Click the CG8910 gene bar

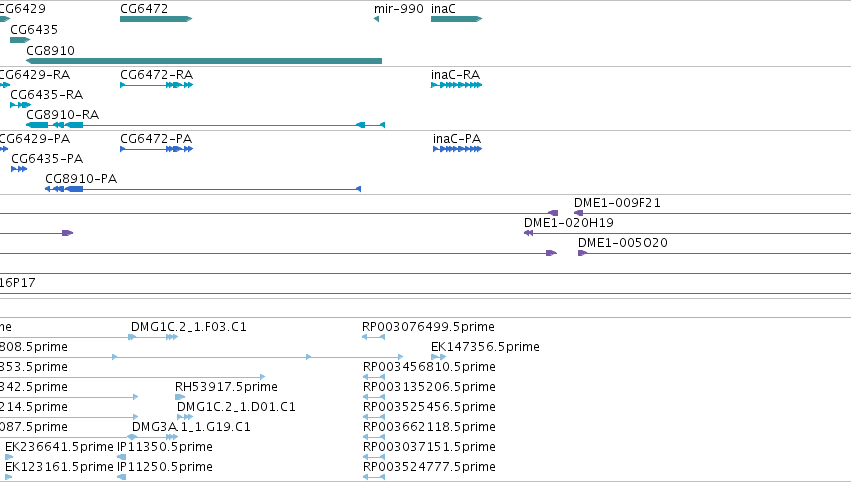click(x=204, y=61)
